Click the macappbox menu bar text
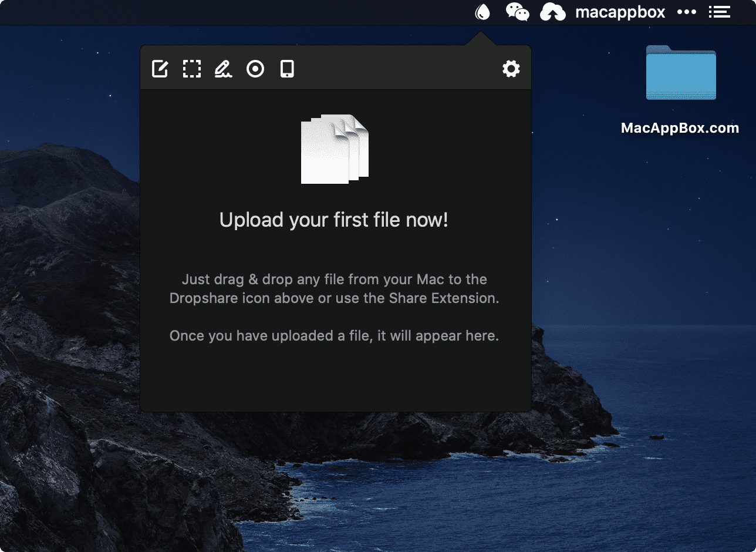Screen dimensions: 756x552 pyautogui.click(x=620, y=12)
